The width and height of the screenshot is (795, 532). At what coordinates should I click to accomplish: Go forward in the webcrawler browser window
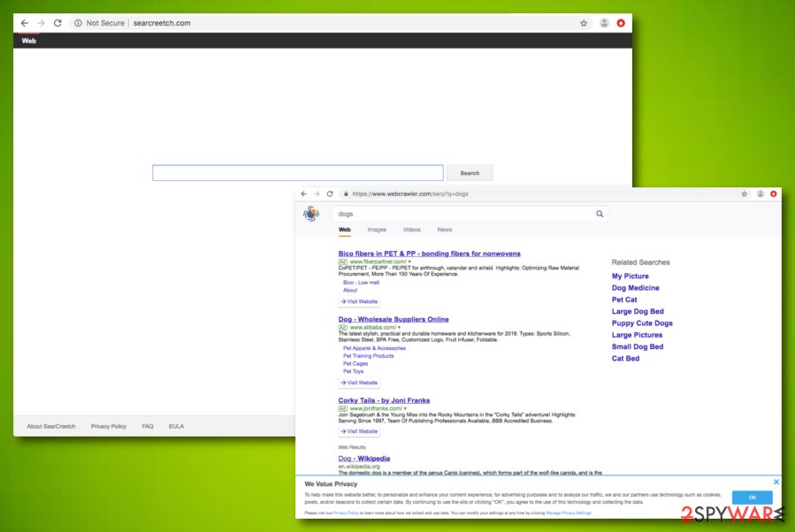point(317,194)
